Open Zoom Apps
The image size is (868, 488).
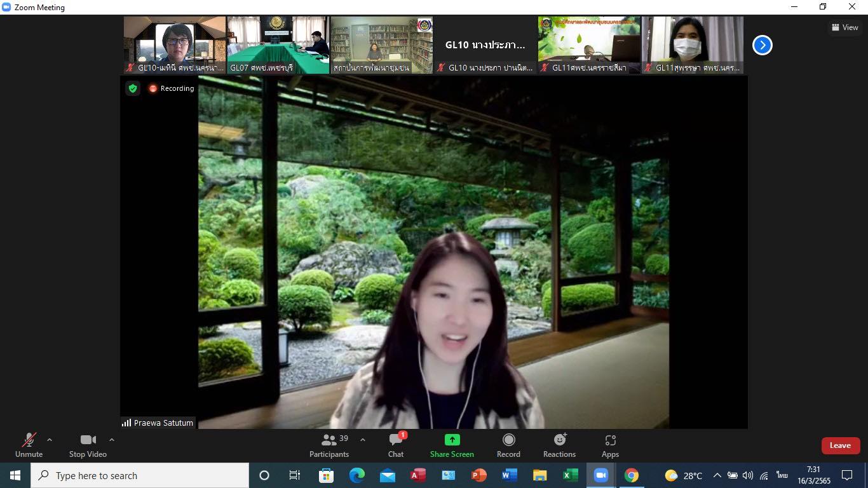610,445
